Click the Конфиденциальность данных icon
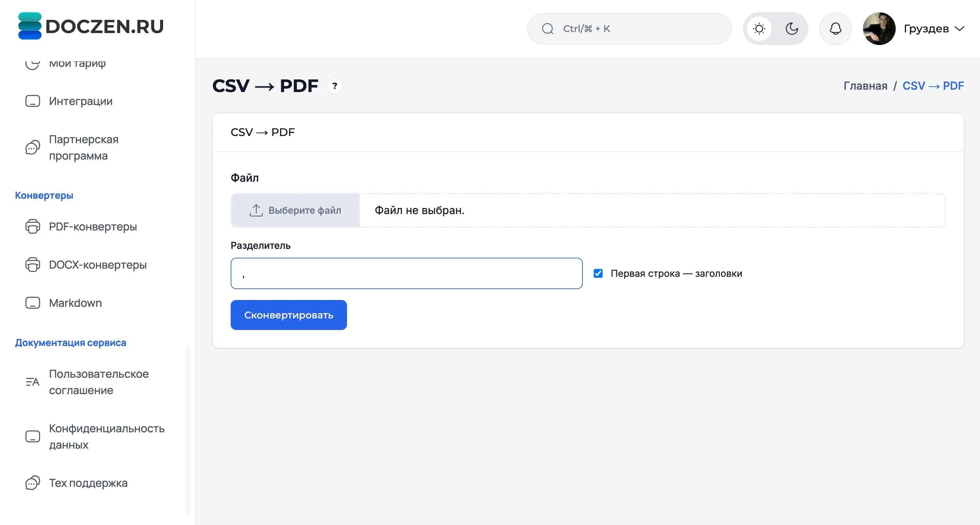Viewport: 980px width, 525px height. 33,436
